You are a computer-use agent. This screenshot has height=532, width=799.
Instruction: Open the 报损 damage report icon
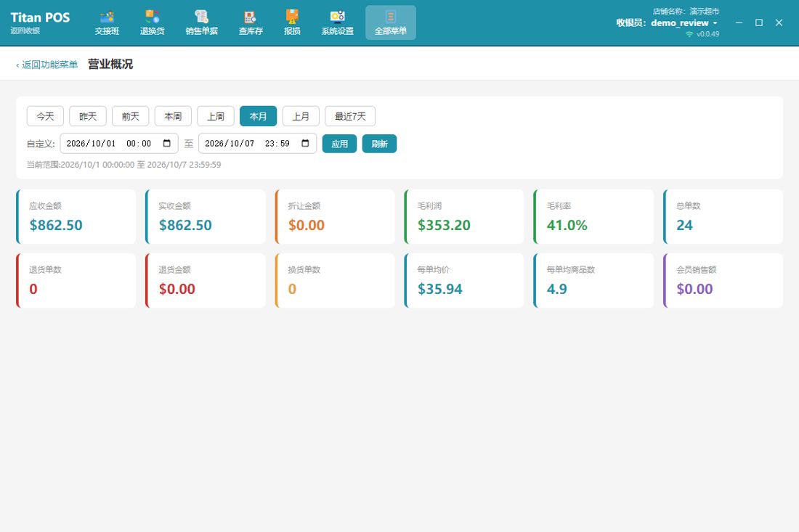292,23
